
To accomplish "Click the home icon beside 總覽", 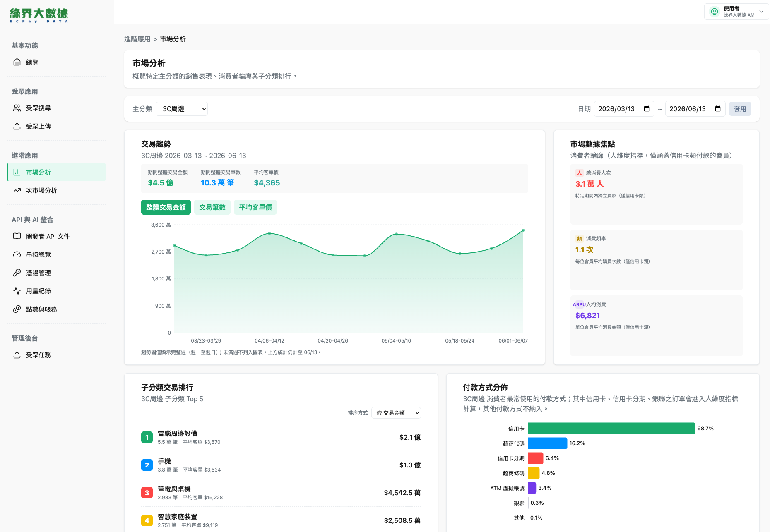I will [x=17, y=62].
